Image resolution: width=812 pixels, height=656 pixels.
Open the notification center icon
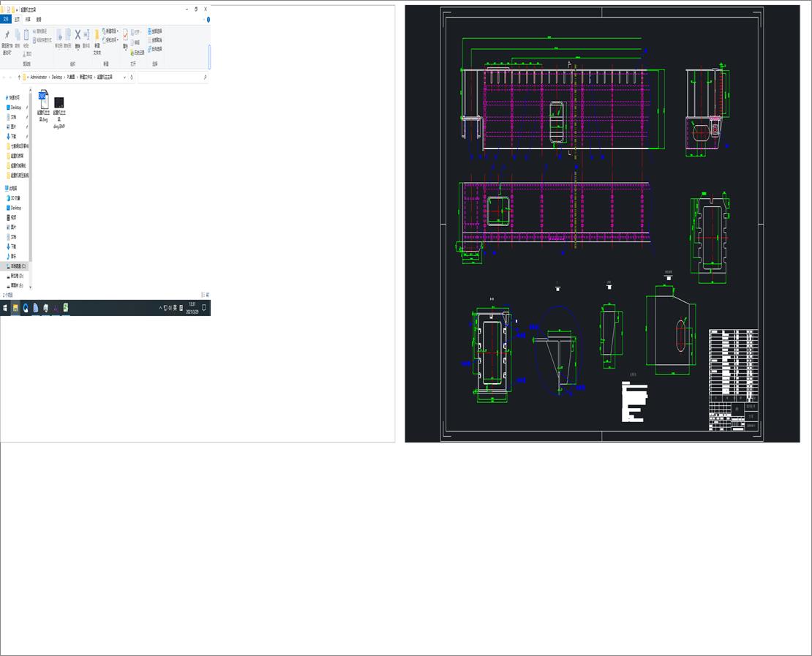(x=204, y=308)
